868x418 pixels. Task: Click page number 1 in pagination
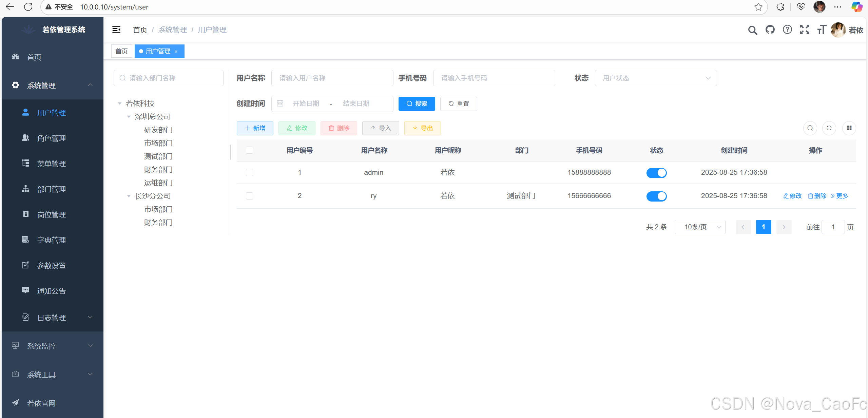coord(764,227)
